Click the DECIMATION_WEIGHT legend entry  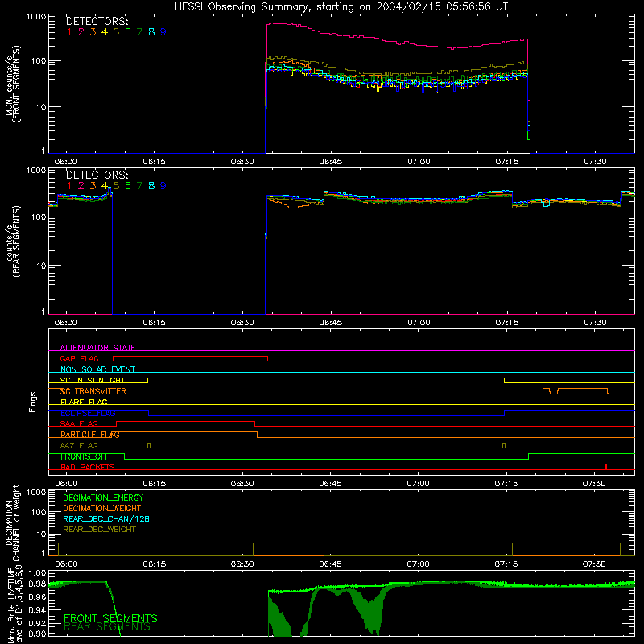(x=102, y=508)
